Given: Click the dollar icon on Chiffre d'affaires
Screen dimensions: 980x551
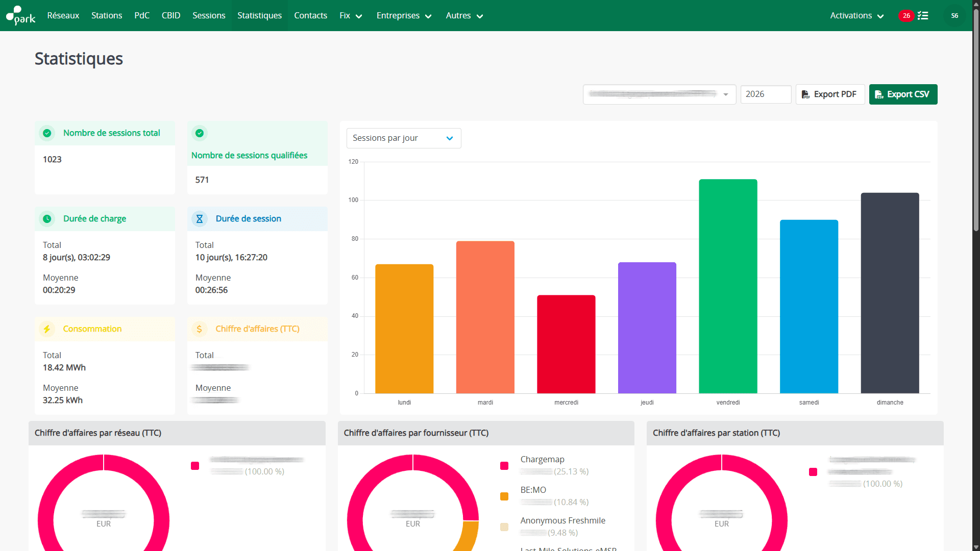Looking at the screenshot, I should 200,329.
